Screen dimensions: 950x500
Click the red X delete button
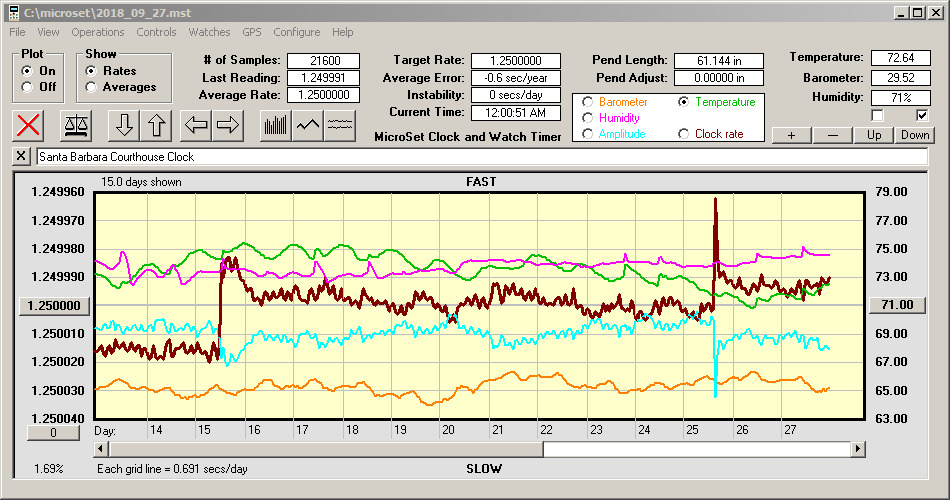pyautogui.click(x=30, y=125)
